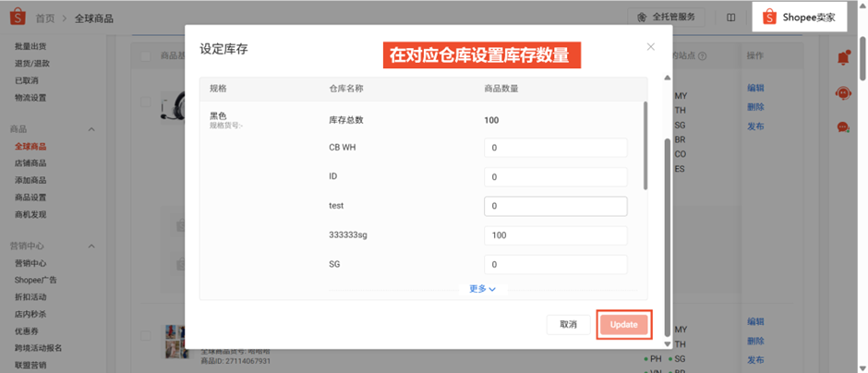Open 商品设置 in the sidebar
This screenshot has height=373, width=868.
30,198
